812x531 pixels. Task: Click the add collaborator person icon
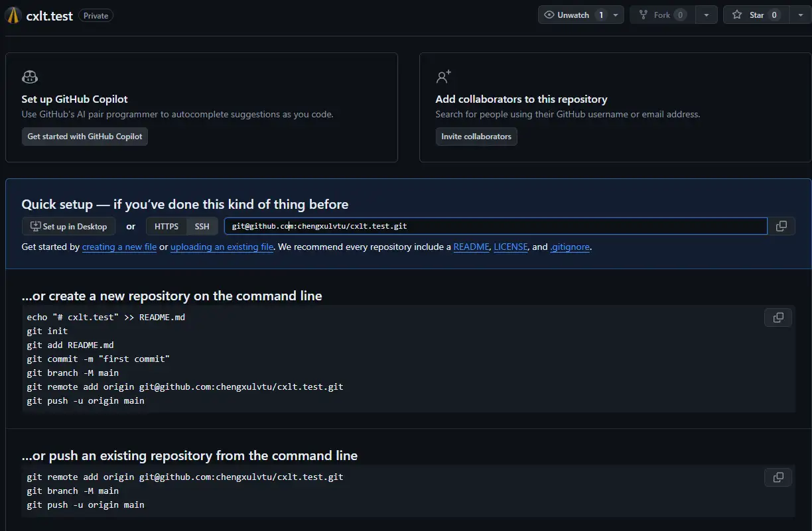tap(443, 77)
